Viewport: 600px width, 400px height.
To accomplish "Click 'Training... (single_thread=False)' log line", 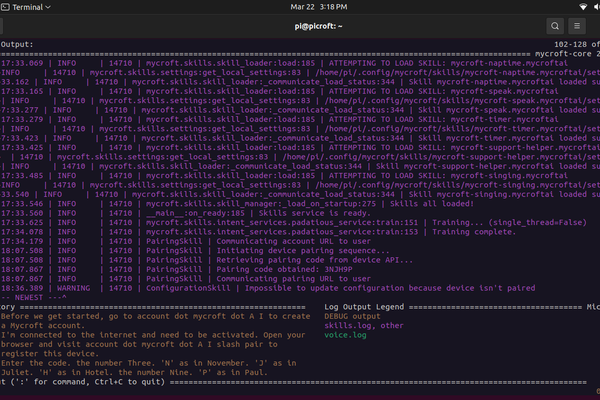I will 293,222.
